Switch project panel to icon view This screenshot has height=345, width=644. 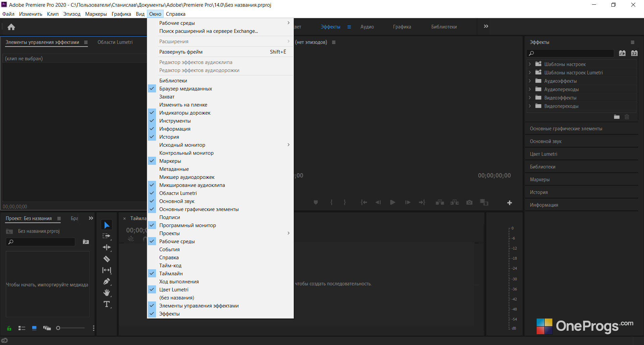coord(34,328)
